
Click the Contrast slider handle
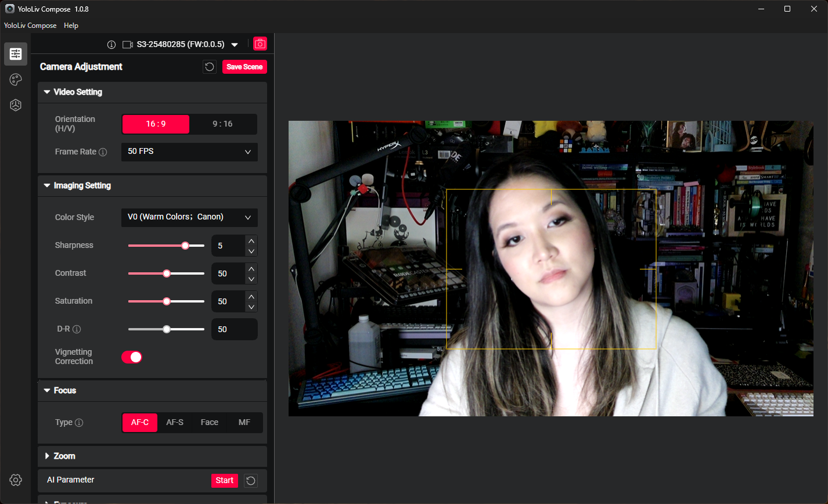pos(167,273)
